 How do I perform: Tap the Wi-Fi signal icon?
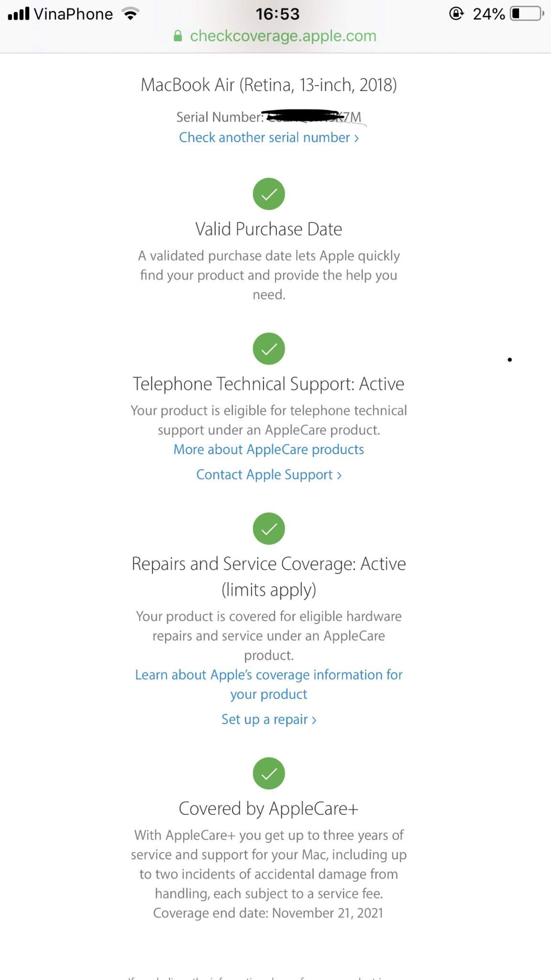coord(130,13)
